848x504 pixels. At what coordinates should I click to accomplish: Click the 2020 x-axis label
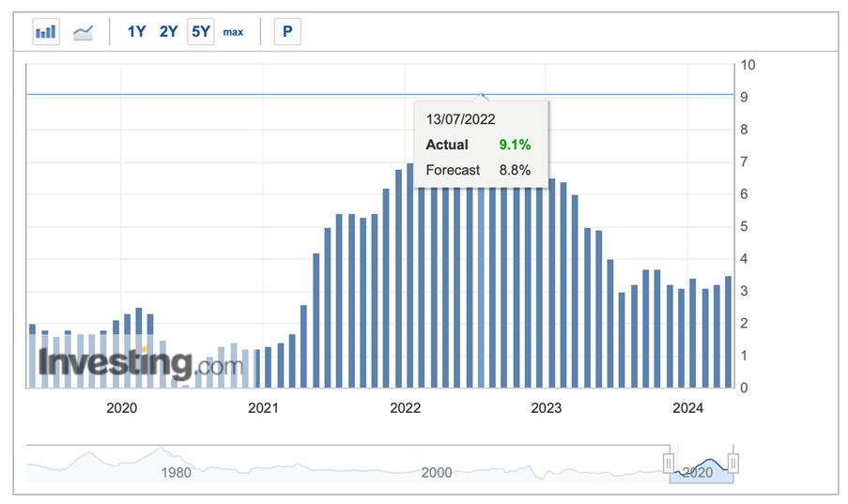(121, 408)
